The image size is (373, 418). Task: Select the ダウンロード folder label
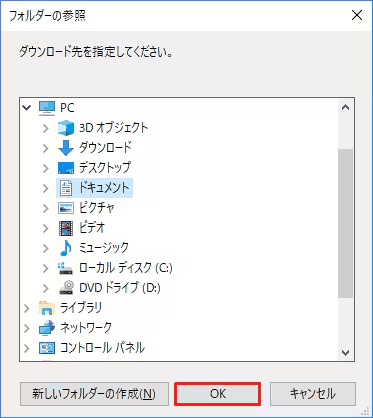pos(105,148)
